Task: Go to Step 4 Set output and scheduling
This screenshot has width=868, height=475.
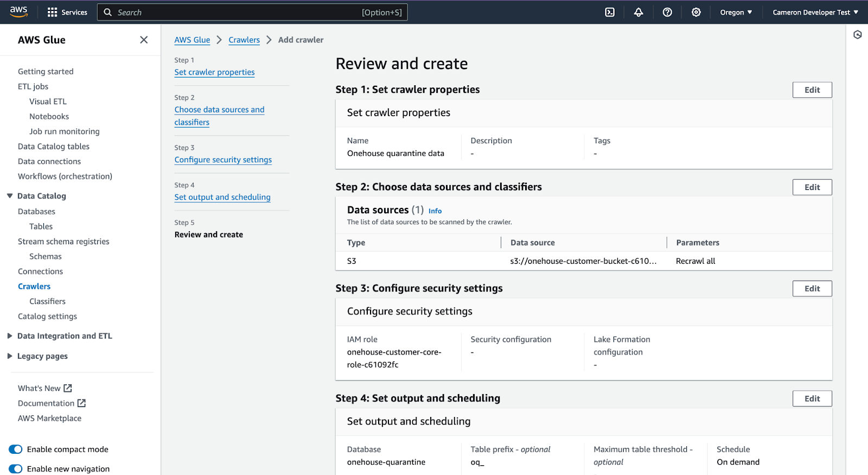Action: (x=222, y=197)
